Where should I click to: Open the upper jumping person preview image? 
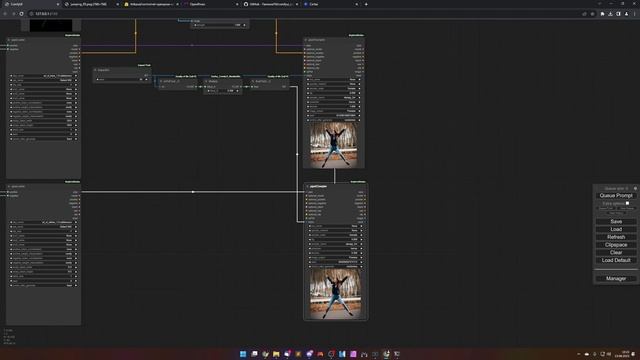[334, 145]
